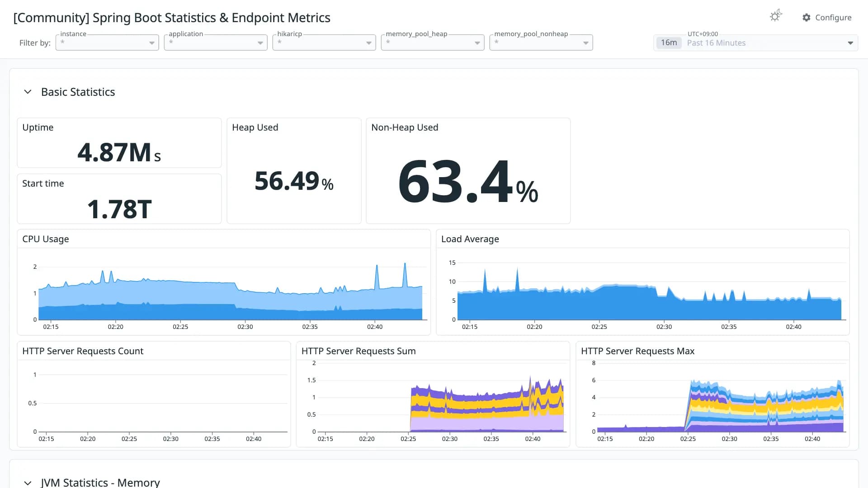
Task: Open the Configure menu
Action: click(x=827, y=18)
